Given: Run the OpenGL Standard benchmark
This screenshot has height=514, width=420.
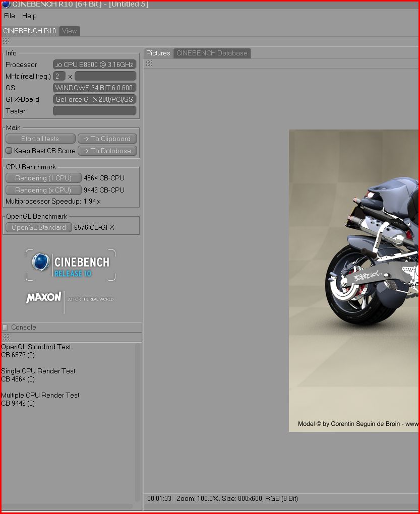Looking at the screenshot, I should coord(39,227).
